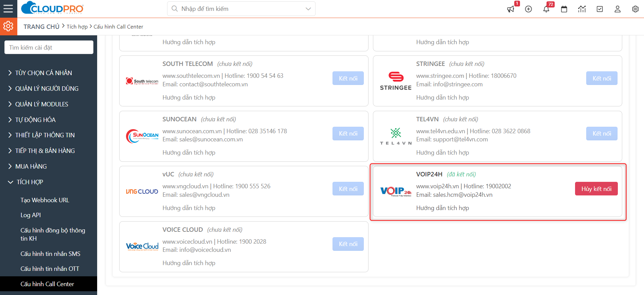Viewport: 644px width, 295px height.
Task: Go to TRANG CHỦ breadcrumb
Action: 41,27
